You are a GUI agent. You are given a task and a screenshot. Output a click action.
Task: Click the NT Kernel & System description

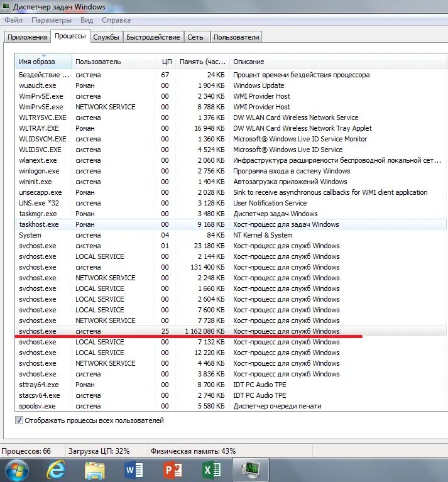tap(263, 235)
